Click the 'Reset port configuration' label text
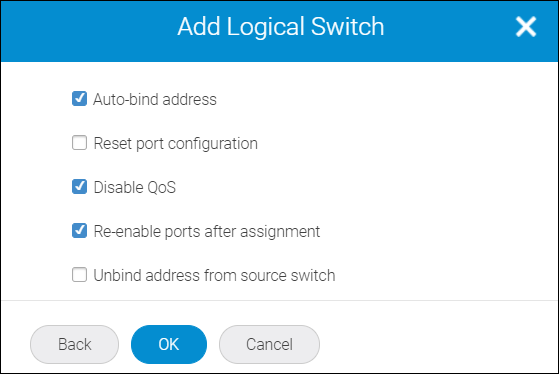This screenshot has height=374, width=559. (175, 144)
